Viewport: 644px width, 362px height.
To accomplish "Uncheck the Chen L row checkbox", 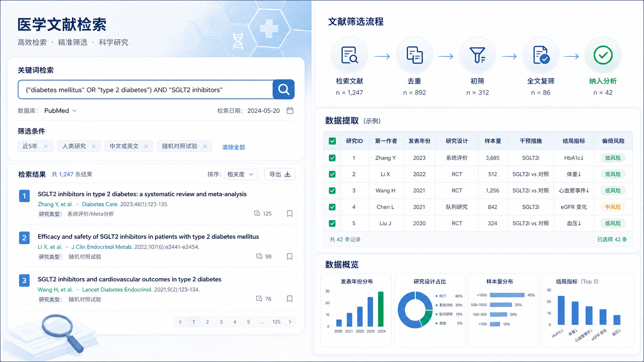I will [x=332, y=207].
